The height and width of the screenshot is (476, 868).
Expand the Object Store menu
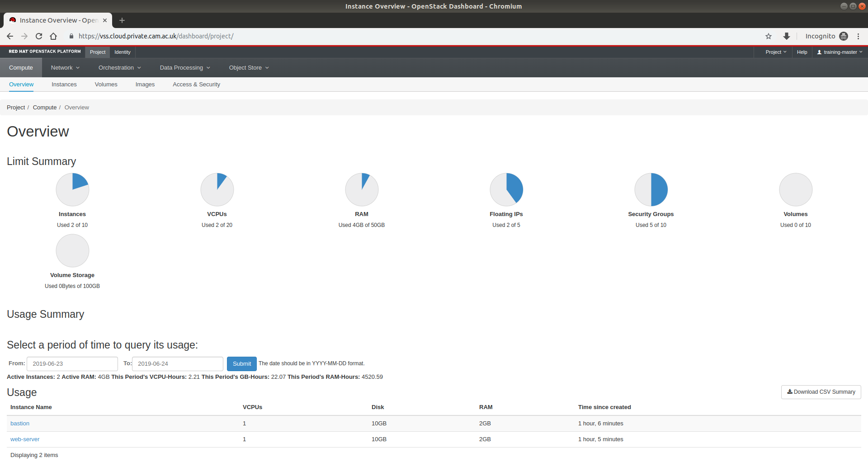248,67
